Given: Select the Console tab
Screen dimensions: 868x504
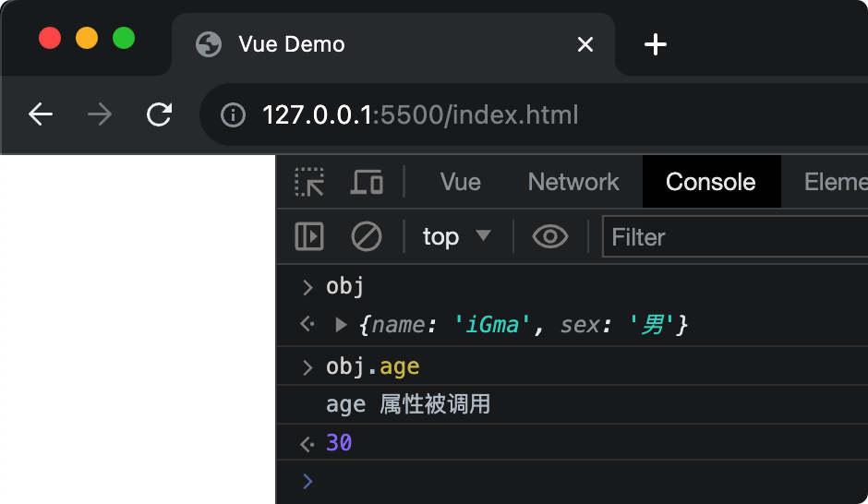Looking at the screenshot, I should tap(710, 182).
